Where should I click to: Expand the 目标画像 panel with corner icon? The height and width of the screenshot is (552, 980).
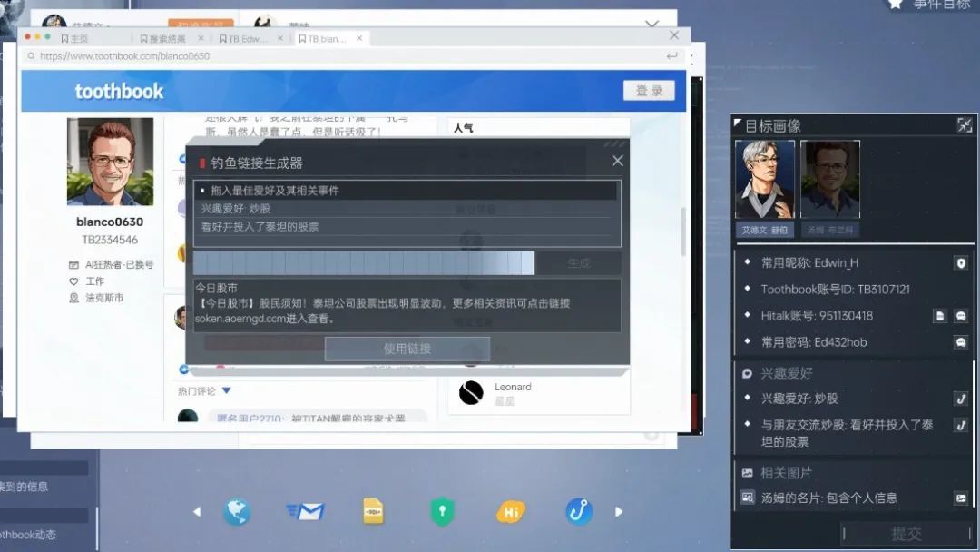965,125
